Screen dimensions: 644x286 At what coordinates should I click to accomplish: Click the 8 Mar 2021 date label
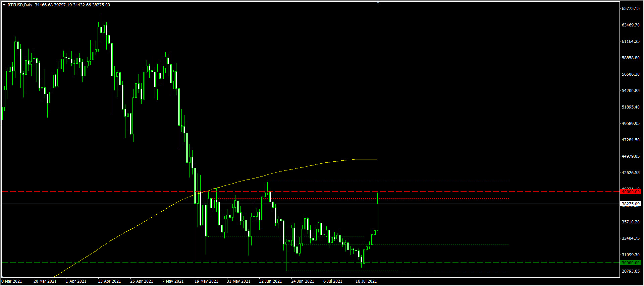[12, 281]
